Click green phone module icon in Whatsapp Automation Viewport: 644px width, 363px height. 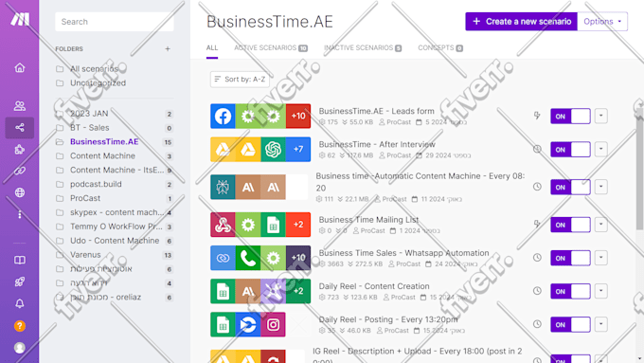[x=248, y=258]
